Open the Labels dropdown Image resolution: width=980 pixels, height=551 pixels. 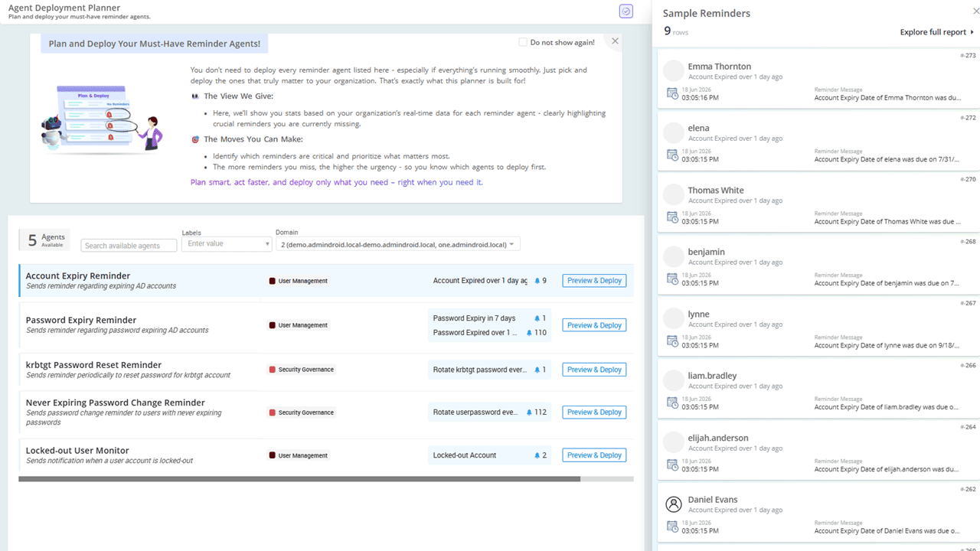pos(227,243)
